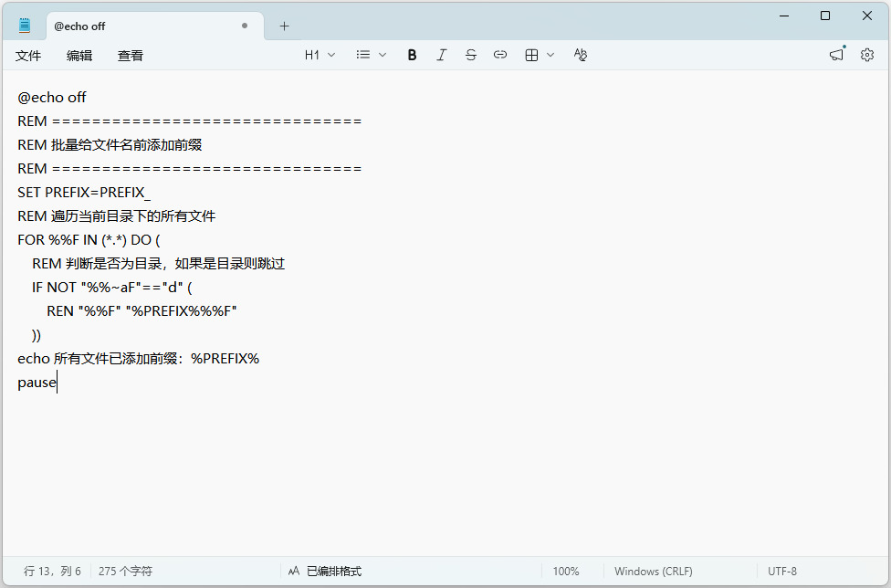Click the 'REM 遍历当前目录下的所有文件' line

[117, 216]
